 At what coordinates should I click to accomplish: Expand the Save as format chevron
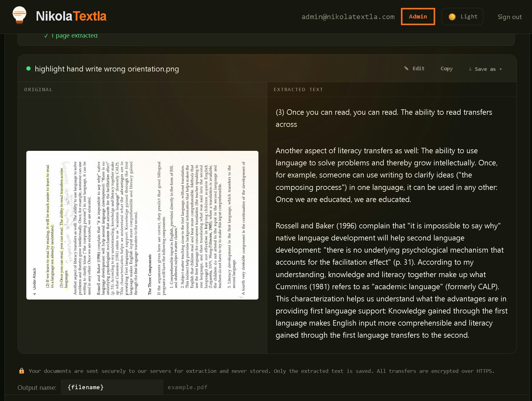(x=501, y=70)
